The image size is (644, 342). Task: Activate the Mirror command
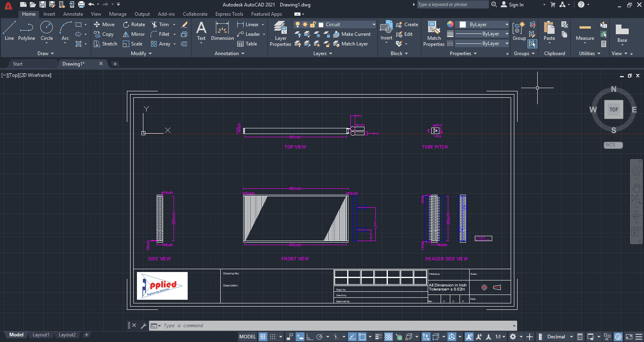(134, 34)
